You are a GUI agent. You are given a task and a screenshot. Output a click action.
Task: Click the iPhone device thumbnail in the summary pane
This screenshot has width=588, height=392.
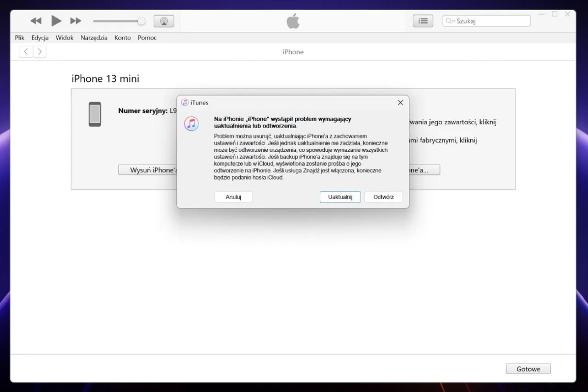point(95,114)
